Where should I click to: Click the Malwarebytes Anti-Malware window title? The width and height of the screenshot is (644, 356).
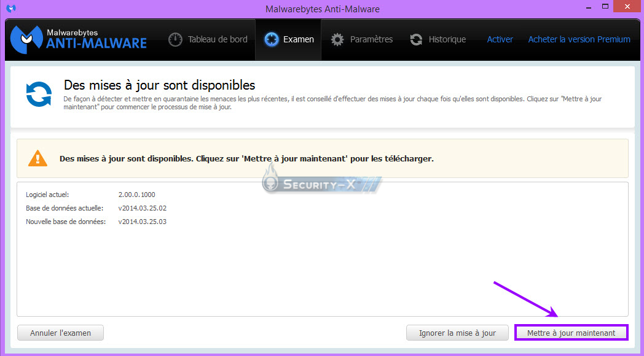click(x=323, y=9)
